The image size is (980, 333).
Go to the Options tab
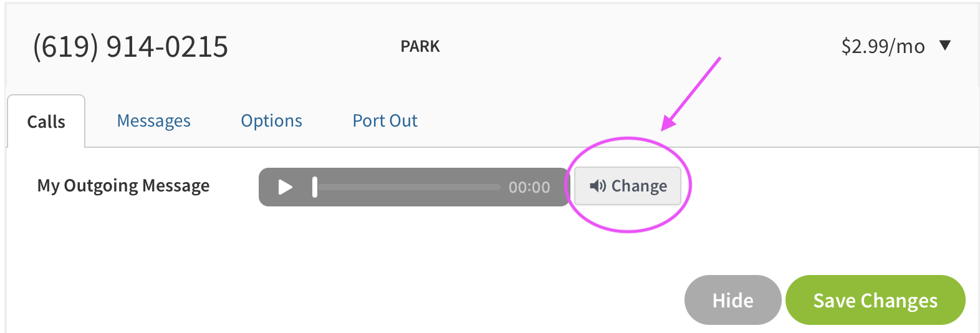(x=271, y=120)
